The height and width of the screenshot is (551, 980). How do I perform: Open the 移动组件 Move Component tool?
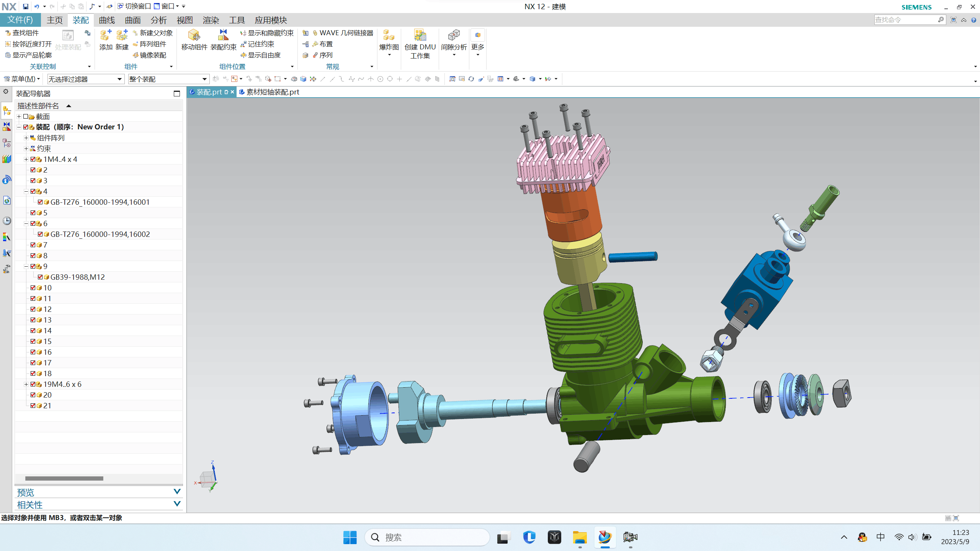(194, 39)
